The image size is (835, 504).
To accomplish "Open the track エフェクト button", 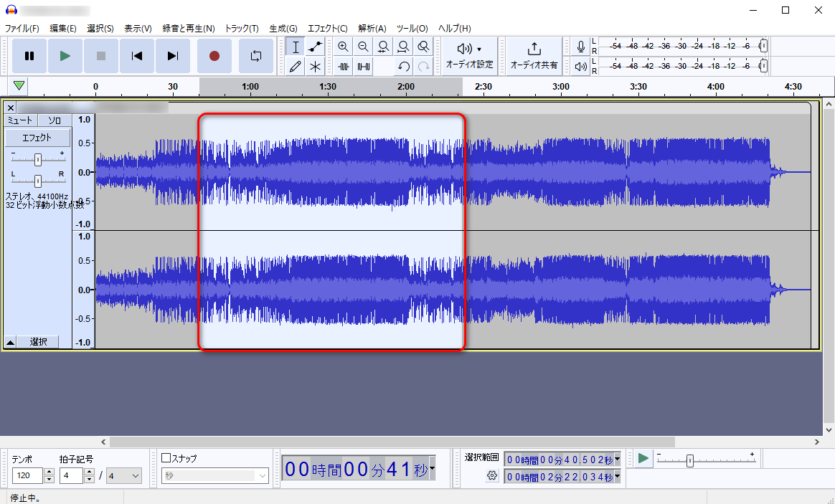I will [x=37, y=138].
